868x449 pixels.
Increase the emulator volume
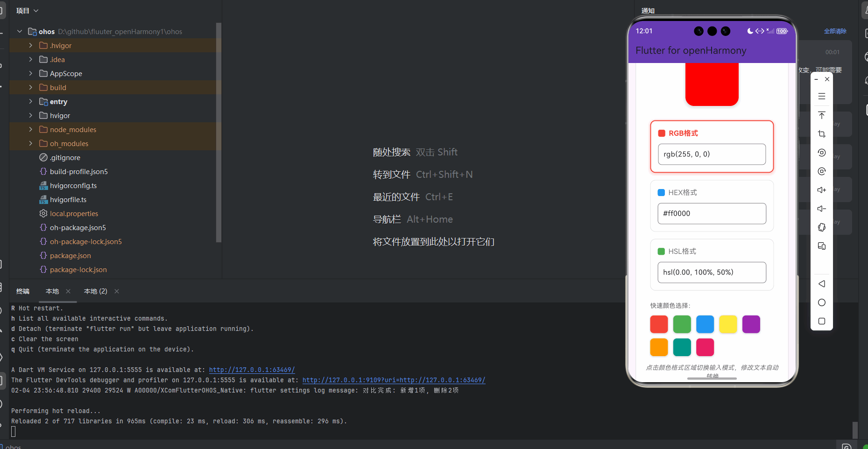(822, 190)
